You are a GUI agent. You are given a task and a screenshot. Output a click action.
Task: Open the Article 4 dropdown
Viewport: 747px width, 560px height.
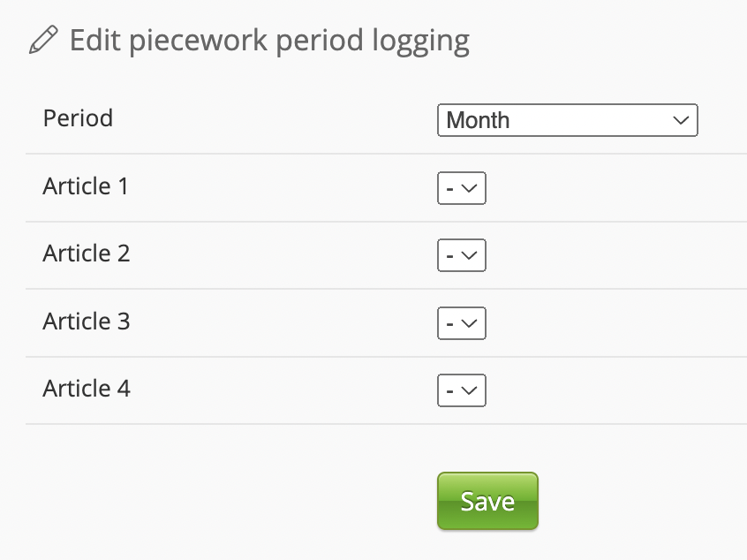[x=462, y=390]
